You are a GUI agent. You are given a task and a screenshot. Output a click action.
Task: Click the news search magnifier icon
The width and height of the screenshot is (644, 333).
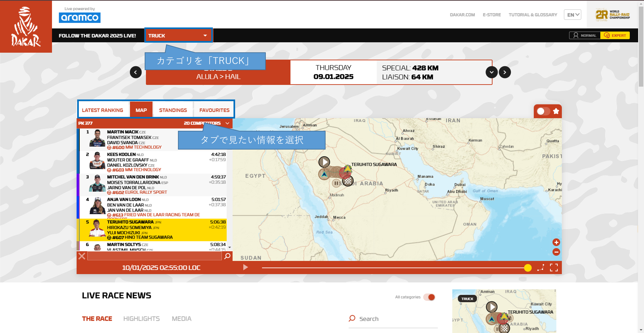point(352,318)
